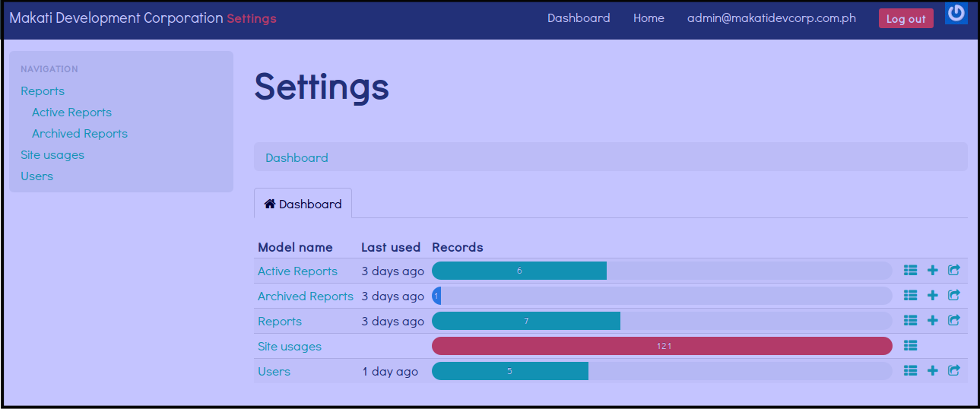
Task: Open Active Reports model link in table
Action: pyautogui.click(x=297, y=271)
